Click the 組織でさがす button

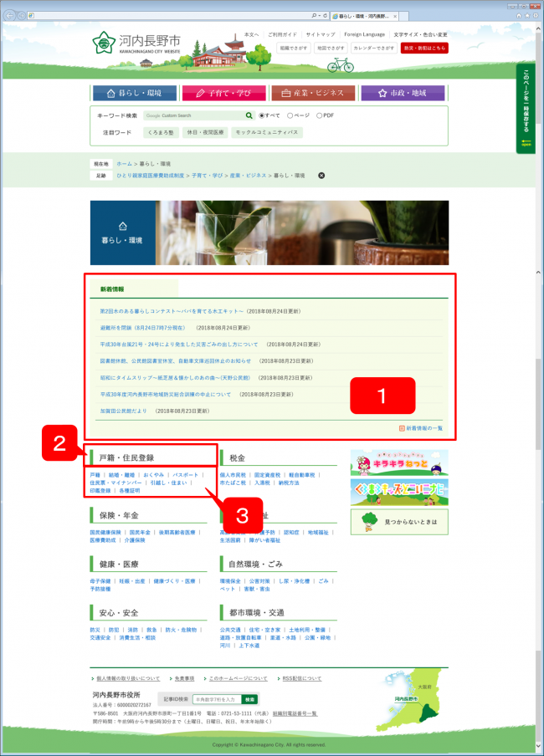294,49
